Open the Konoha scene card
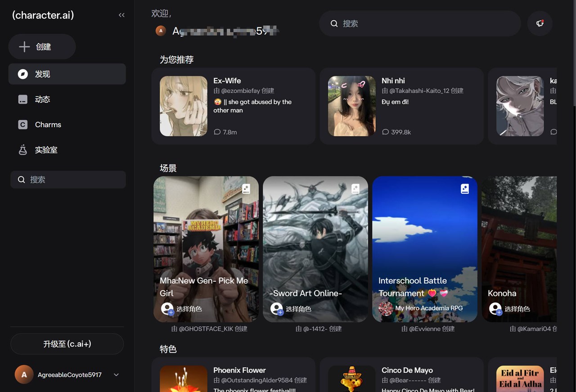The image size is (576, 392). click(x=519, y=249)
